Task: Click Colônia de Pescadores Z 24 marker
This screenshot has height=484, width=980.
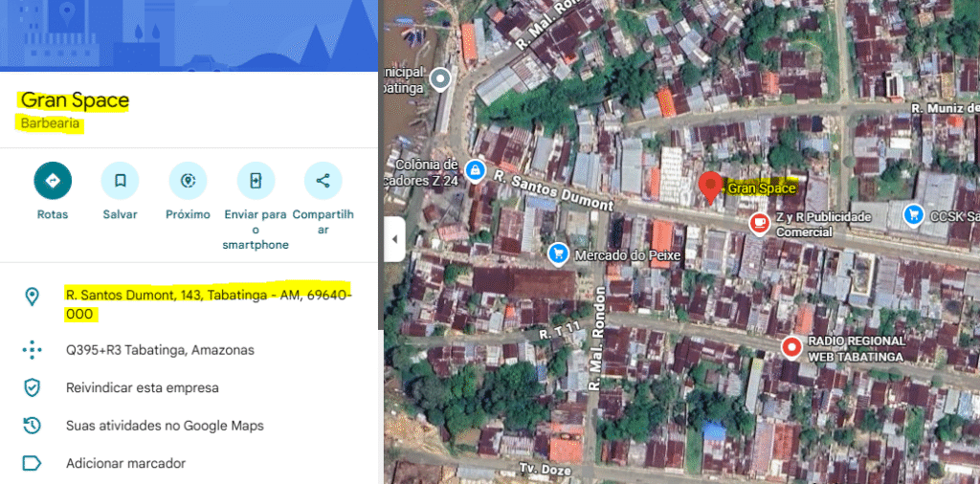Action: pyautogui.click(x=475, y=169)
